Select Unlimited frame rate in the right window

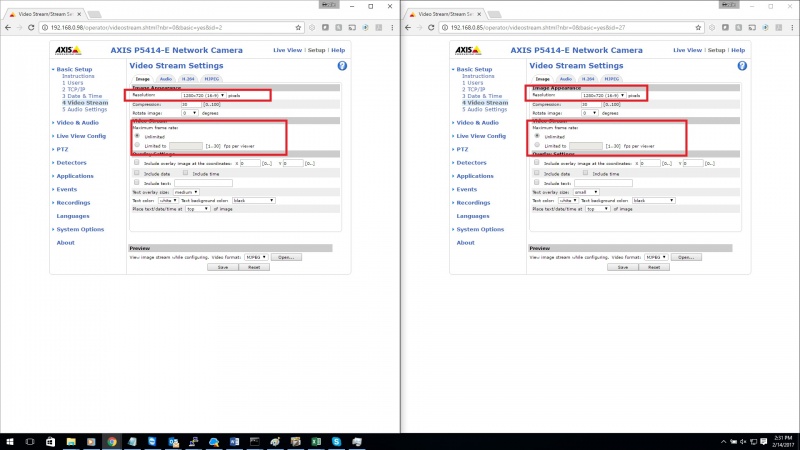click(537, 136)
